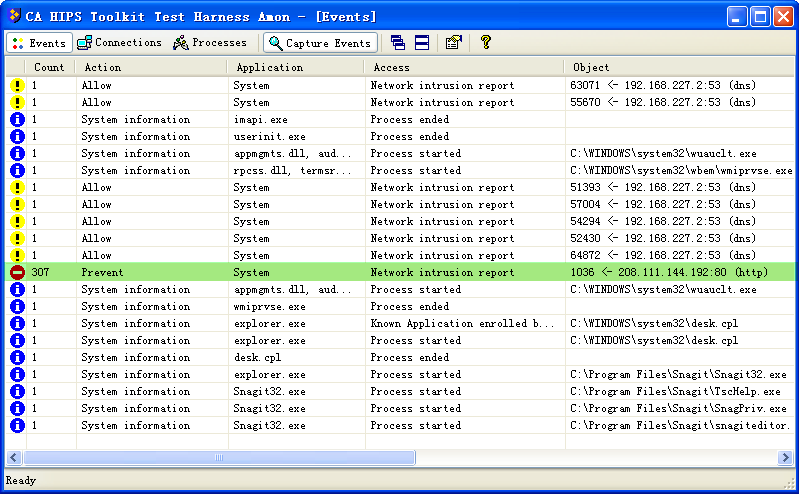Click info icon of snagiteditor row

point(17,425)
